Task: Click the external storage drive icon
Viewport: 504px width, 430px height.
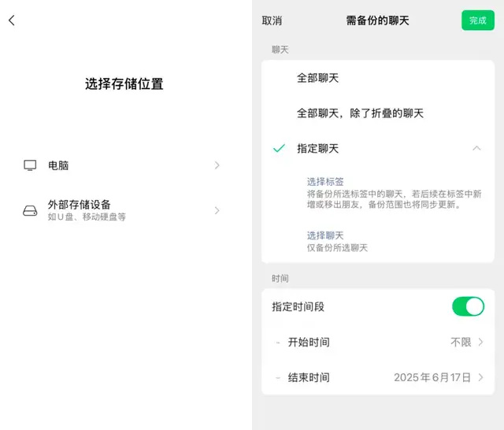Action: [x=30, y=211]
